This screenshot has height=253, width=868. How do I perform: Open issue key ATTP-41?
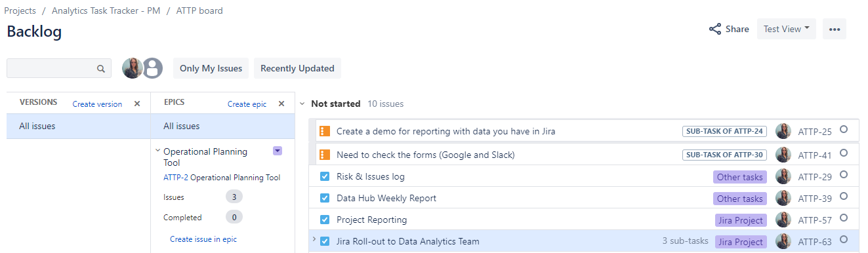coord(815,155)
